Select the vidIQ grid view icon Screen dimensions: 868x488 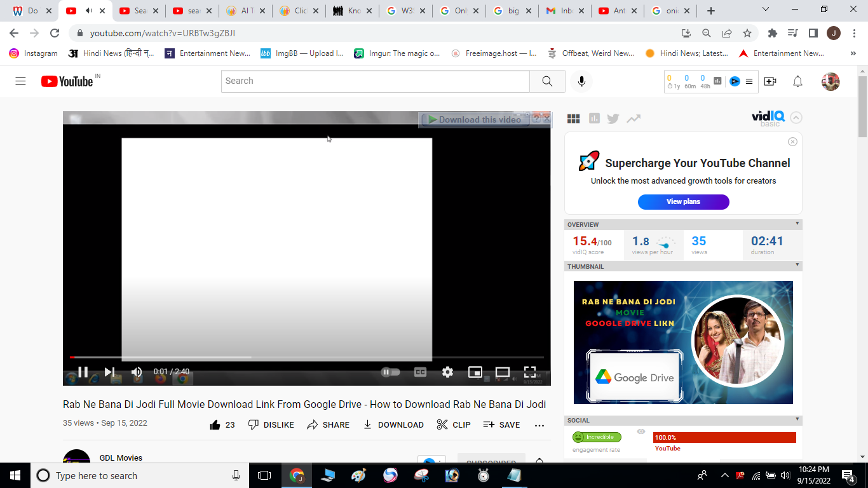tap(574, 119)
